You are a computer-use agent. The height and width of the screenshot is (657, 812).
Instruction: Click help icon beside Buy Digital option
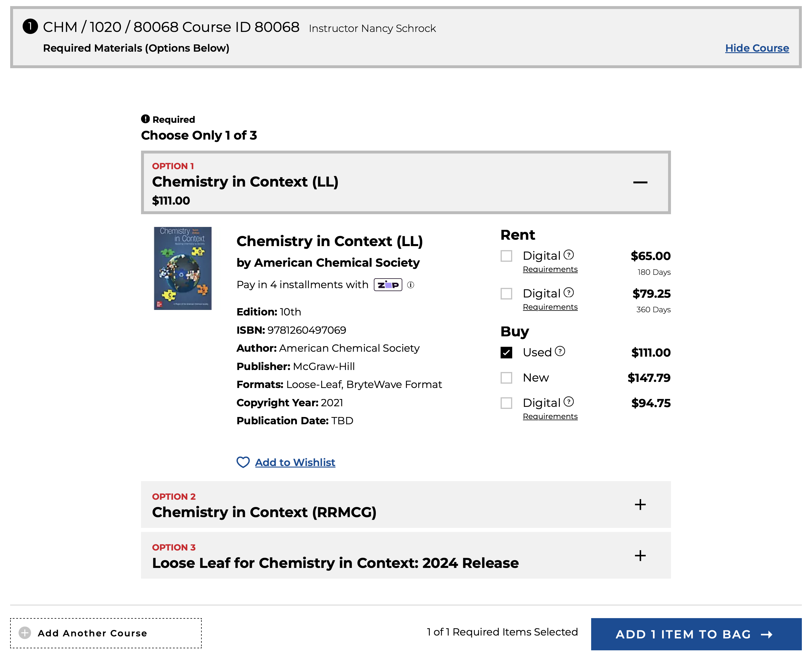point(568,402)
